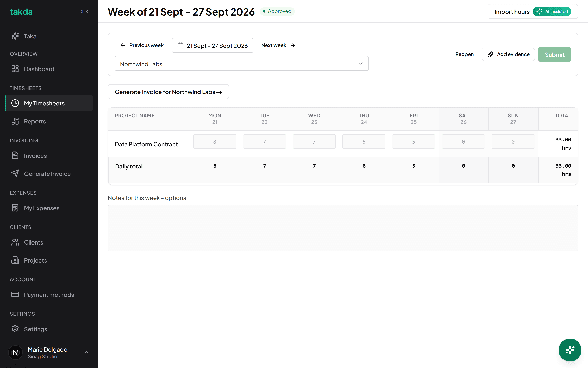Screen dimensions: 588x368
Task: Click the ⌘K command shortcut
Action: [85, 12]
